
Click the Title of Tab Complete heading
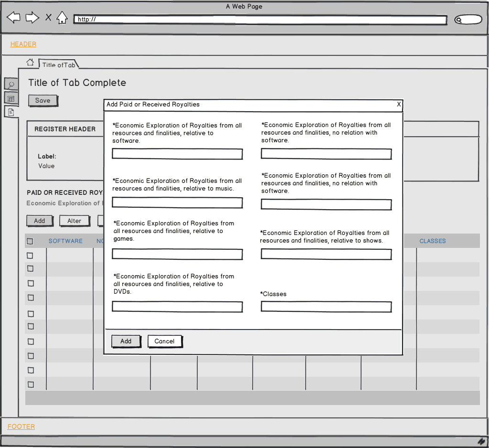coord(77,83)
